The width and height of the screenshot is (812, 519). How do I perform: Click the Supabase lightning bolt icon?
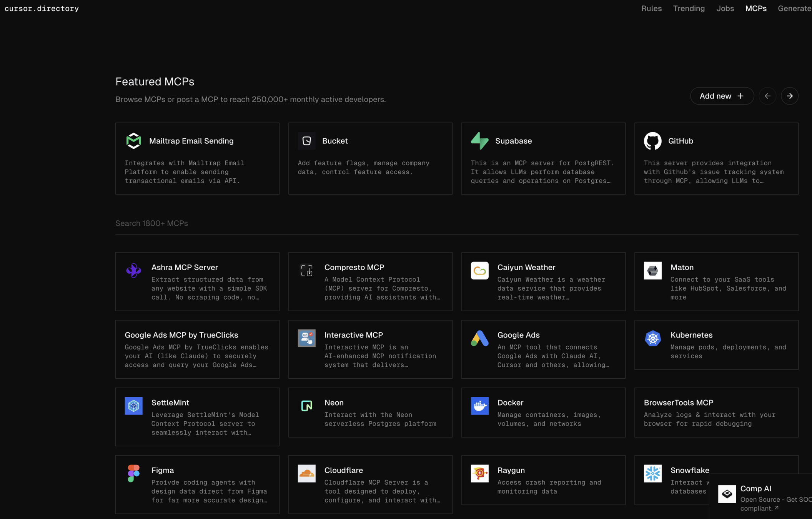pos(479,141)
